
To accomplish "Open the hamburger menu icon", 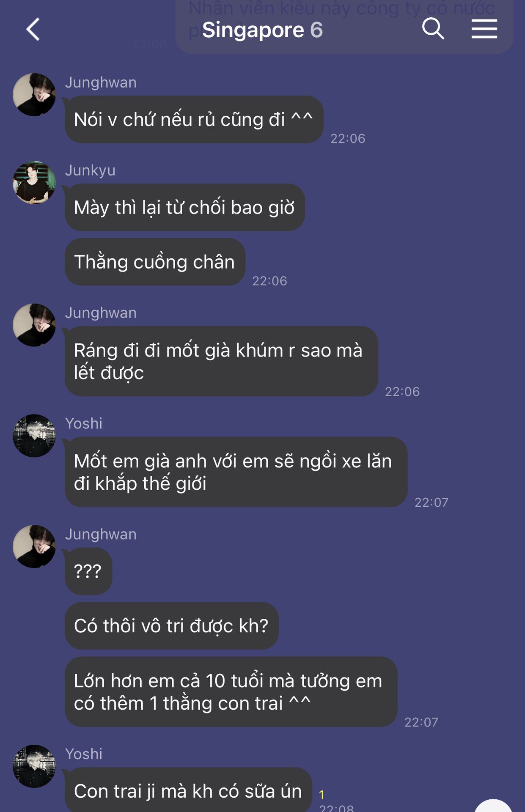I will [x=484, y=29].
